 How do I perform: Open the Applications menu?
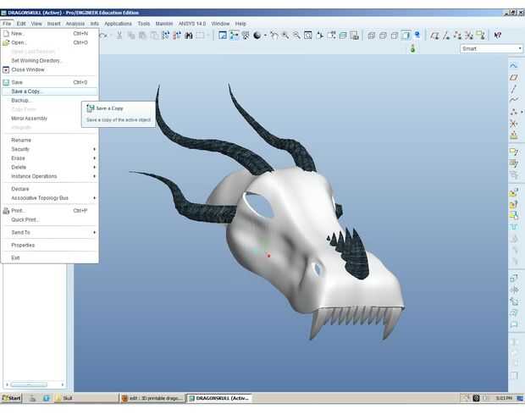(118, 24)
